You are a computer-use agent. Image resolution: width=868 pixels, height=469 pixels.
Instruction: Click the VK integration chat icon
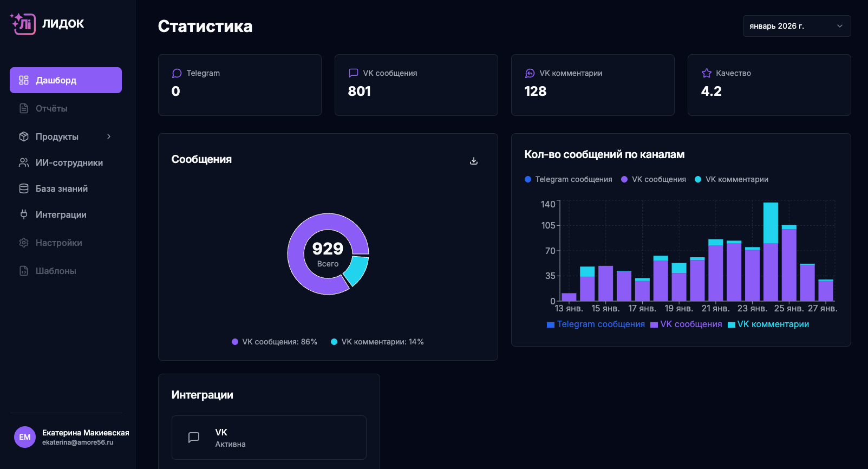click(x=194, y=438)
